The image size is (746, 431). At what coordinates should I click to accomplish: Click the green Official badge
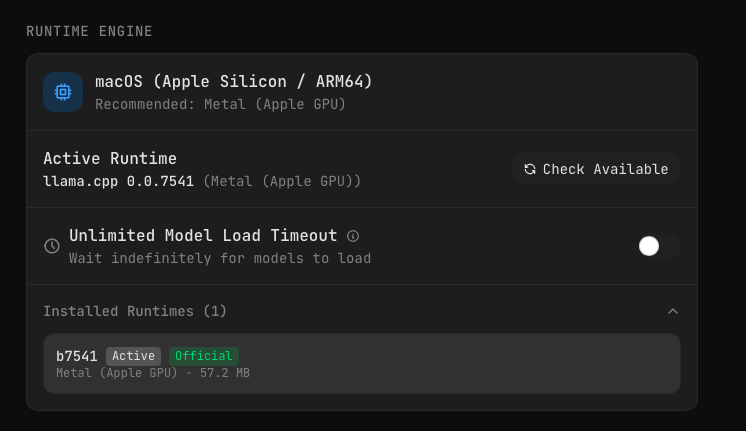[203, 356]
